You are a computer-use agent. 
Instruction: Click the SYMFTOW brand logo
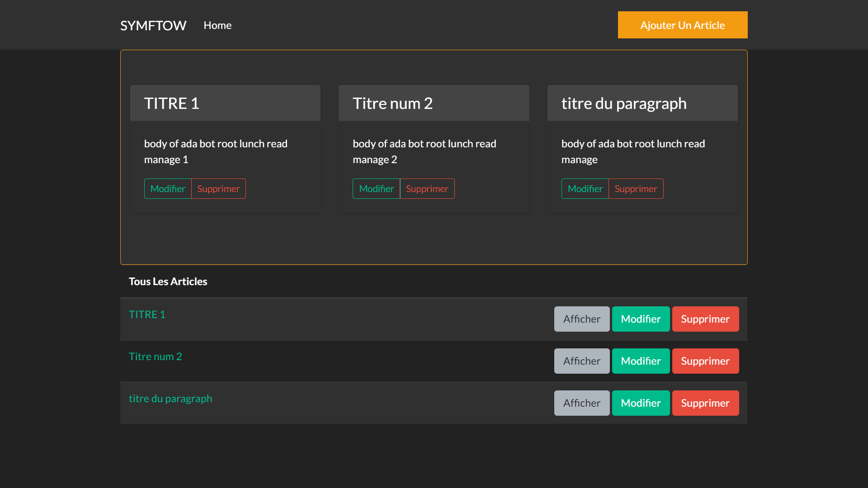point(153,25)
